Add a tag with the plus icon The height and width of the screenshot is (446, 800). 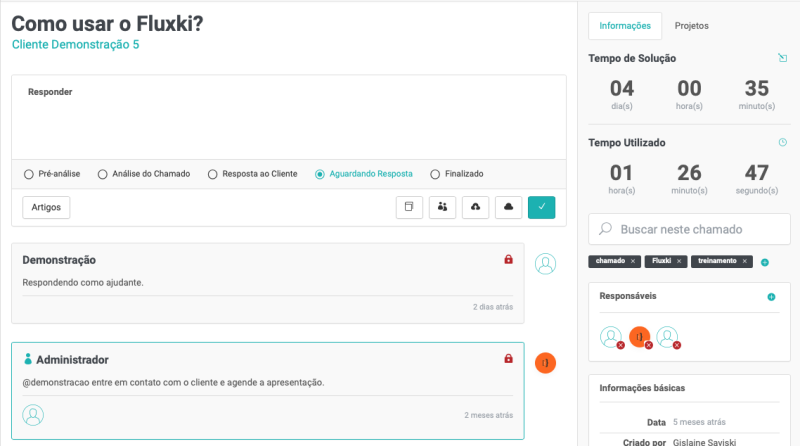[x=765, y=262]
